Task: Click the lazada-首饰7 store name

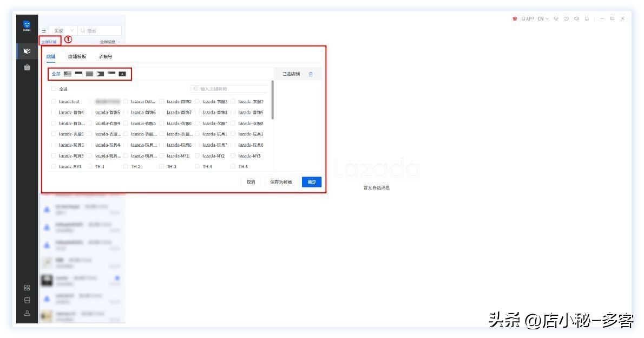Action: [x=179, y=112]
